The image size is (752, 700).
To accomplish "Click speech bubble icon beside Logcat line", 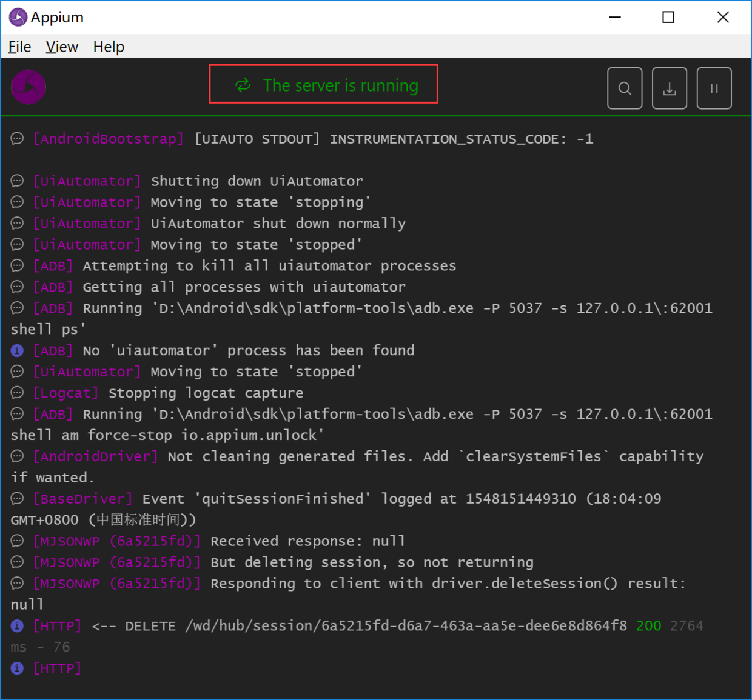I will (x=17, y=393).
